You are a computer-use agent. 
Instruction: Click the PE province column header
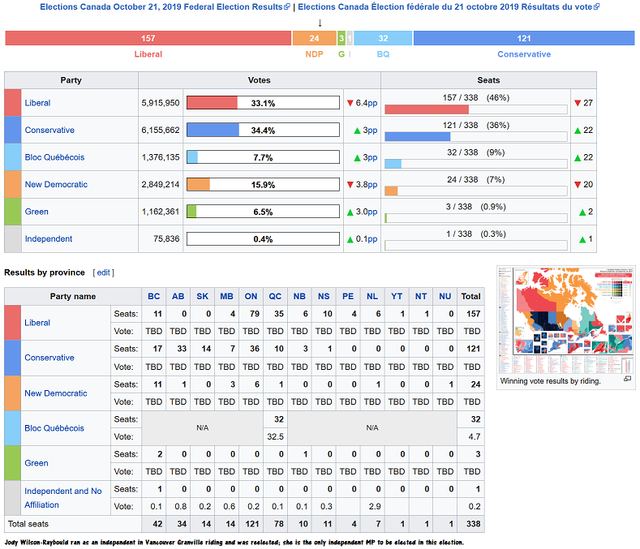348,296
